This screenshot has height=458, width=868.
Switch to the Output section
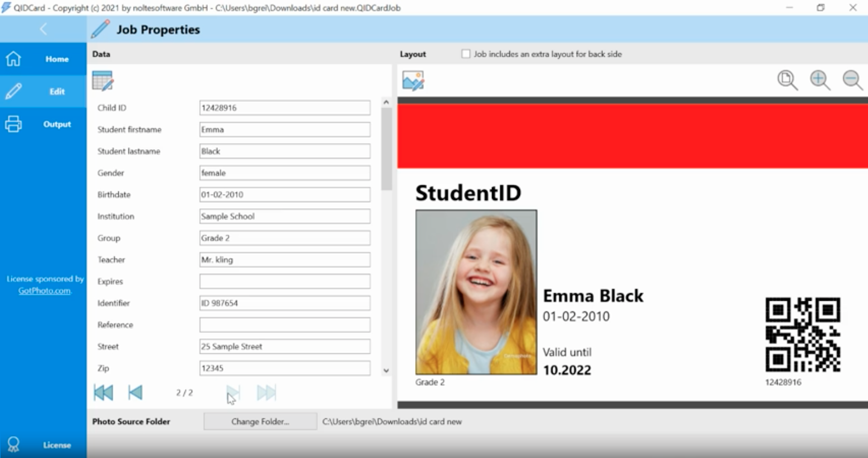[x=43, y=124]
